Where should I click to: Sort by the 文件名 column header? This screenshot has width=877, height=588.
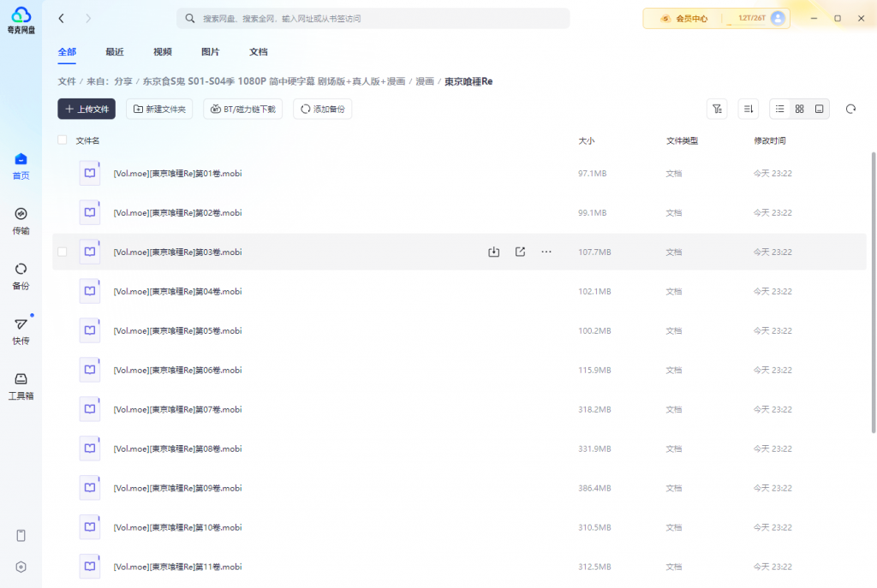point(88,140)
